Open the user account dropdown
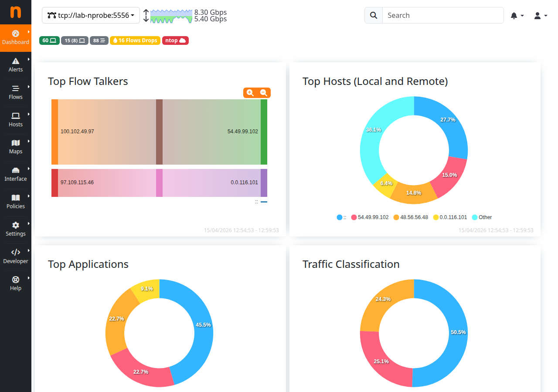This screenshot has height=392, width=558. point(539,15)
